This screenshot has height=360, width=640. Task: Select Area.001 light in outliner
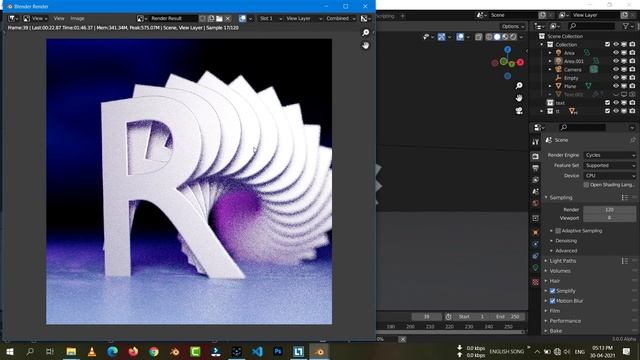click(573, 61)
